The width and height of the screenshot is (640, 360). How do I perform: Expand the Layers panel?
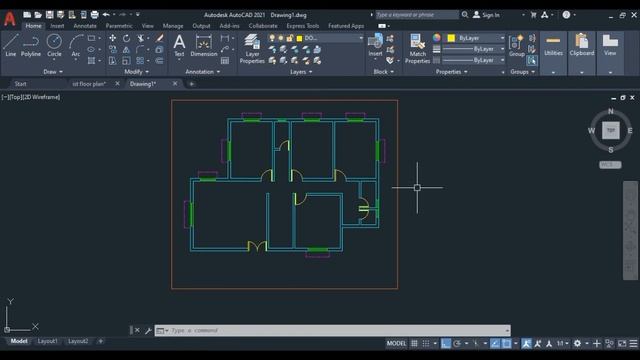click(301, 72)
